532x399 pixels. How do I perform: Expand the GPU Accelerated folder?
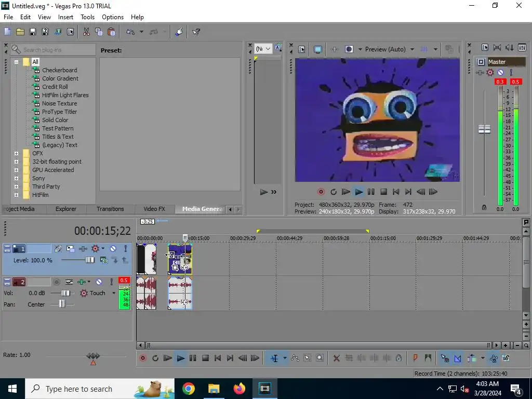16,170
